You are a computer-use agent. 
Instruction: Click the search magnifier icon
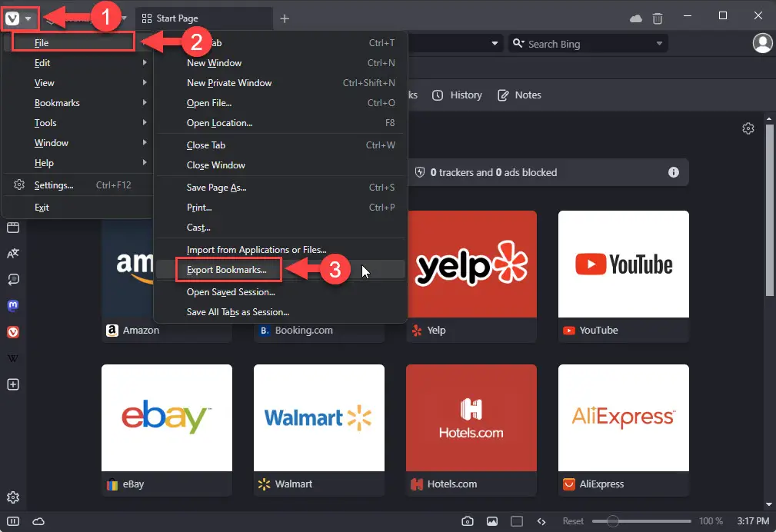pos(518,44)
